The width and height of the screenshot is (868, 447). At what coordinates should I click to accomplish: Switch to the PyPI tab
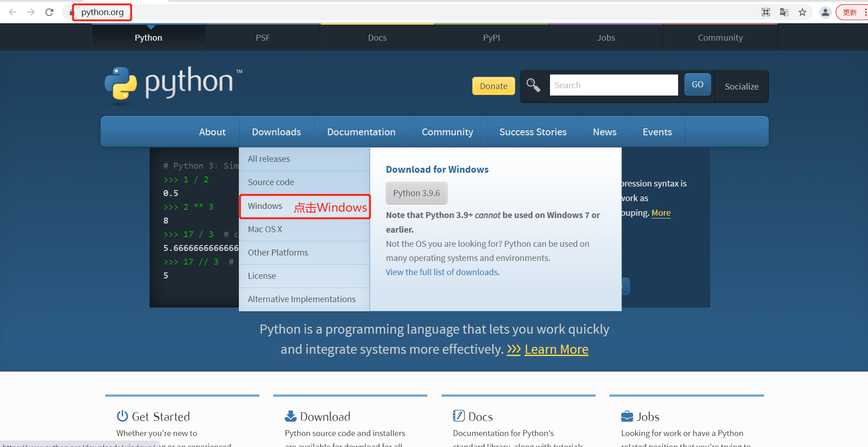click(491, 37)
